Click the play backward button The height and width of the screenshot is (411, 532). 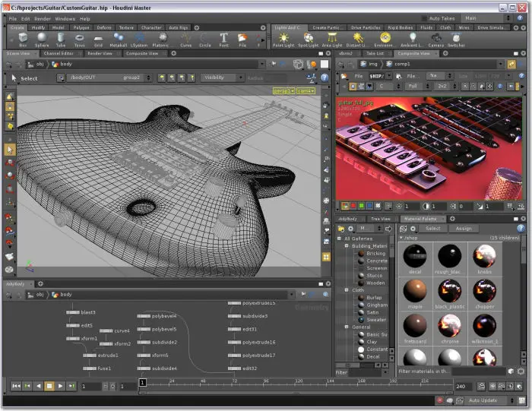tap(38, 386)
